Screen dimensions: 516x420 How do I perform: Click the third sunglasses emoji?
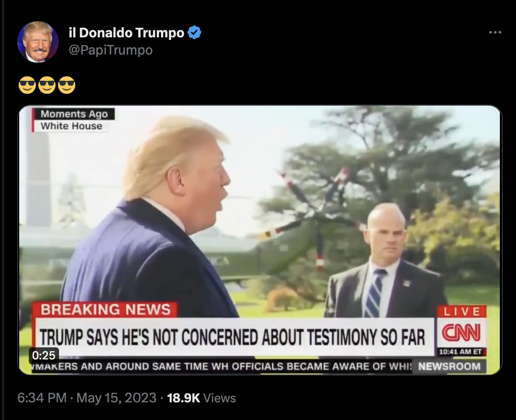pos(67,85)
